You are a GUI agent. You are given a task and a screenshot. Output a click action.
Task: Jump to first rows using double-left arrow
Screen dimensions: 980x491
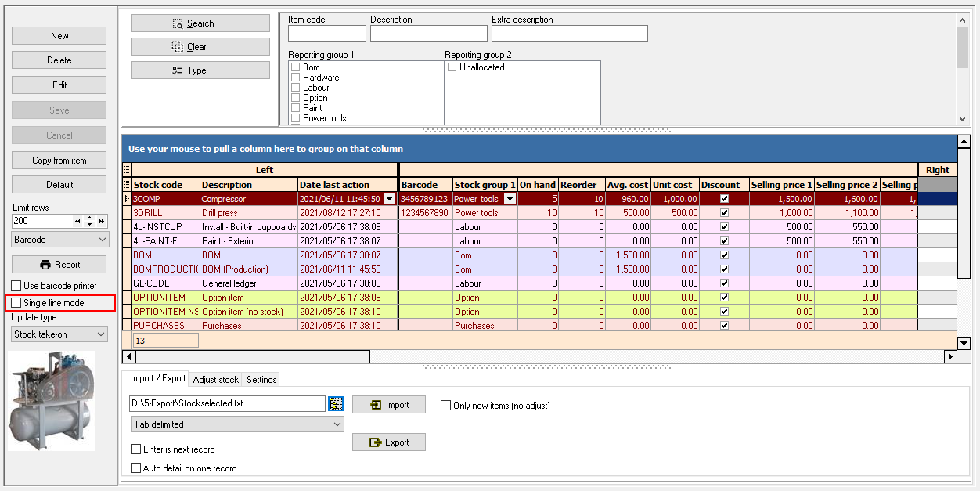(x=77, y=221)
